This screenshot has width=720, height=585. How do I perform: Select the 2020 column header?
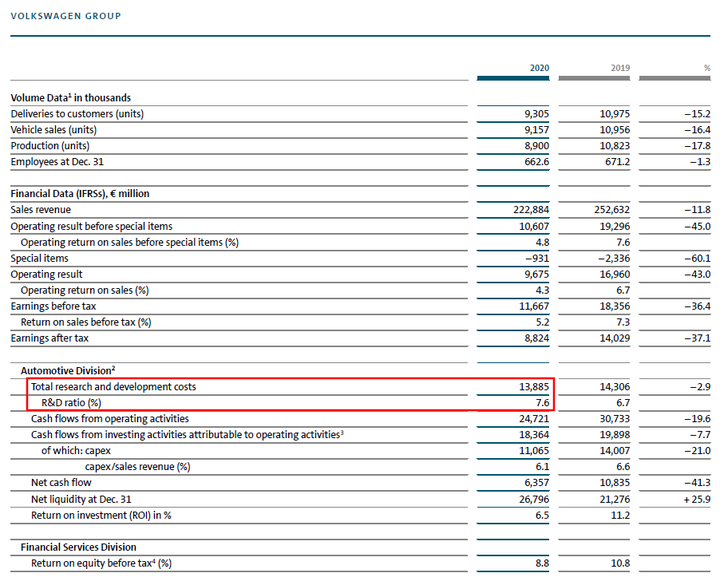point(539,68)
